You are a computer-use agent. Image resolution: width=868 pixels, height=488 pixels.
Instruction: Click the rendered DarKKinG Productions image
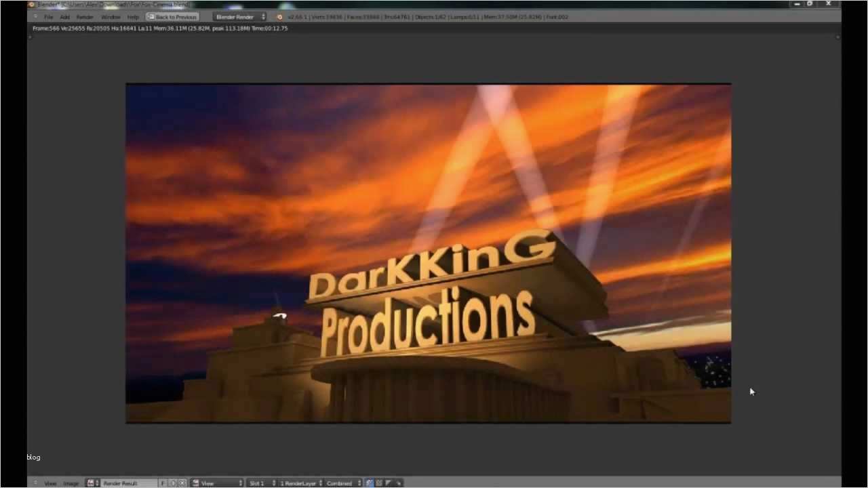[428, 253]
